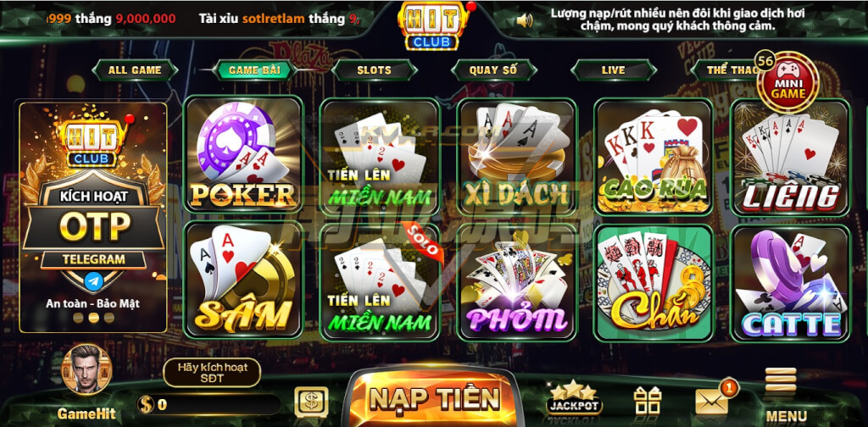Launch the Poker game tile
Viewport: 868px width, 427px height.
click(x=243, y=154)
